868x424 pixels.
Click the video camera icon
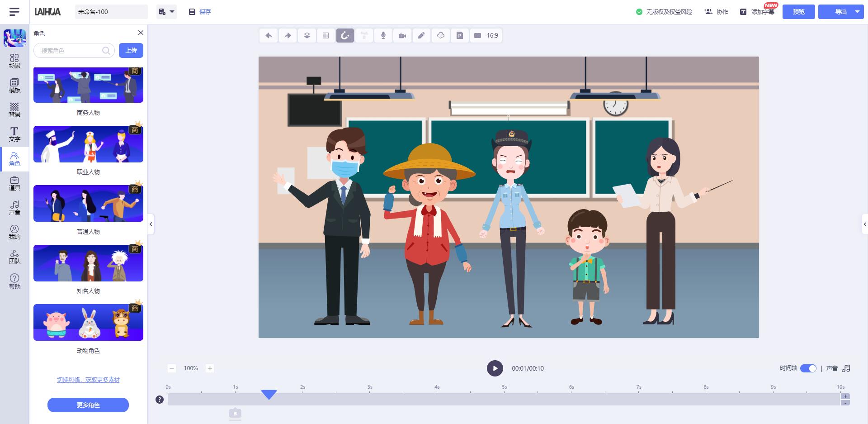402,36
